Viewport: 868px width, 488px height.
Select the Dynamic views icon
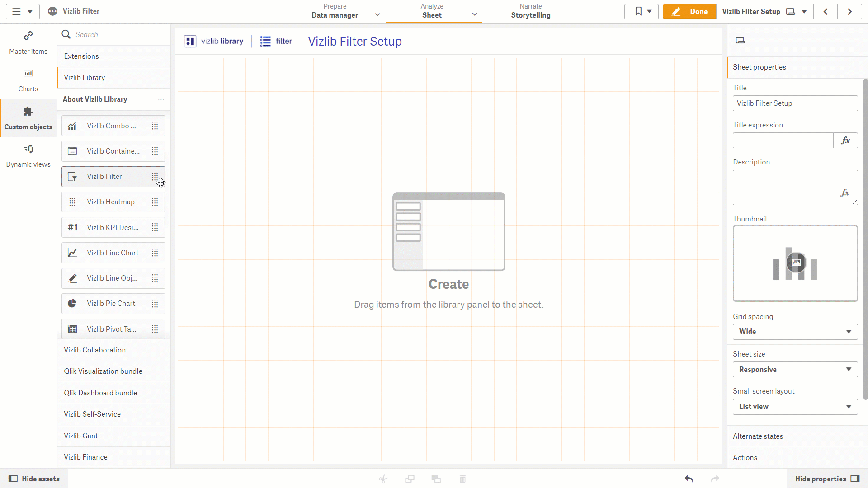coord(28,149)
